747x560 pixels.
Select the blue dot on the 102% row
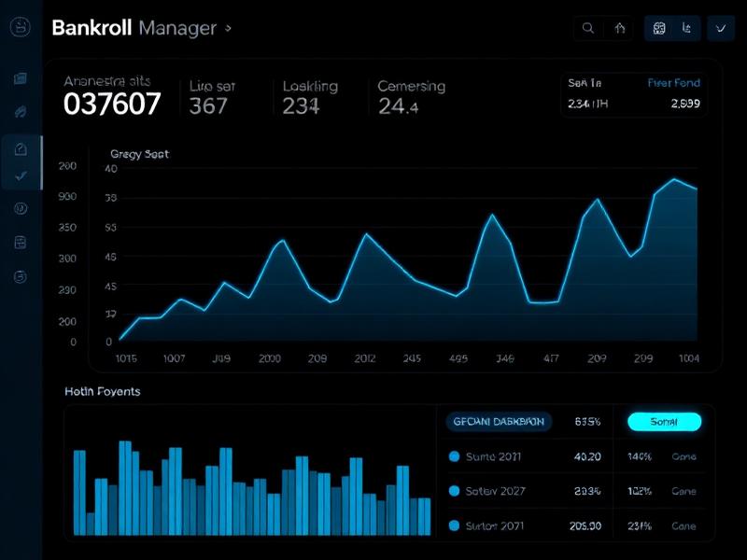[454, 491]
